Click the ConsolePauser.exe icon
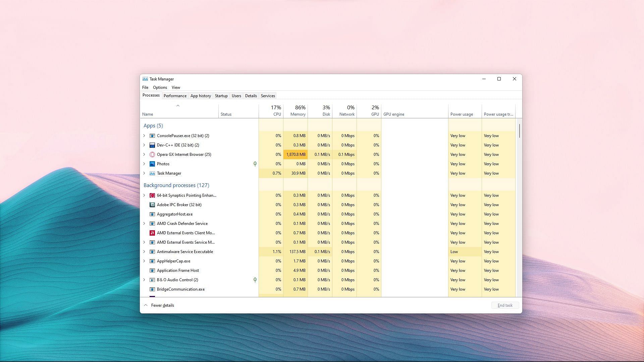The image size is (644, 362). click(x=152, y=135)
